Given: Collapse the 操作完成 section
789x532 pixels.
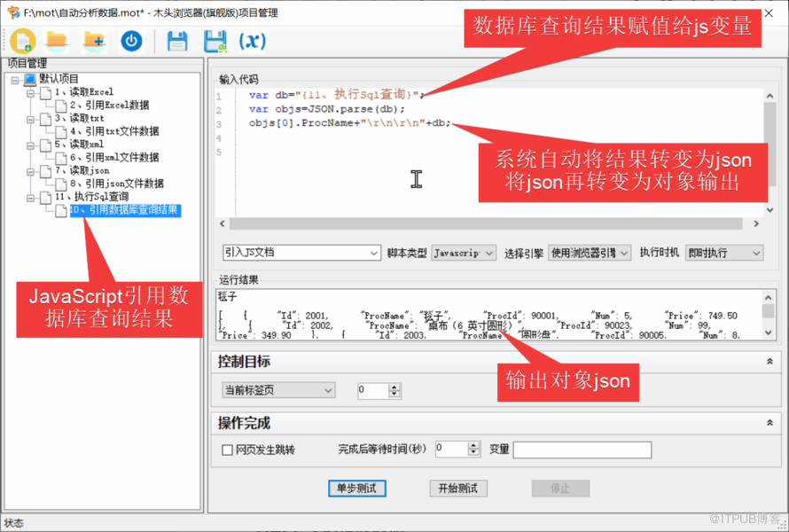Looking at the screenshot, I should pos(769,423).
